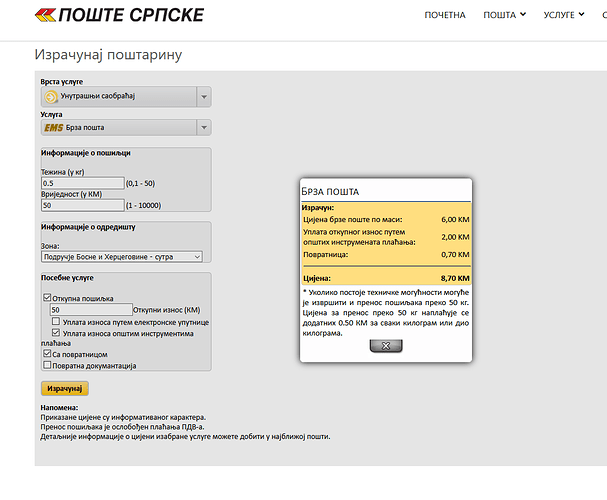Image resolution: width=607 pixels, height=500 pixels.
Task: Enable the Повратна документација checkbox
Action: (x=47, y=365)
